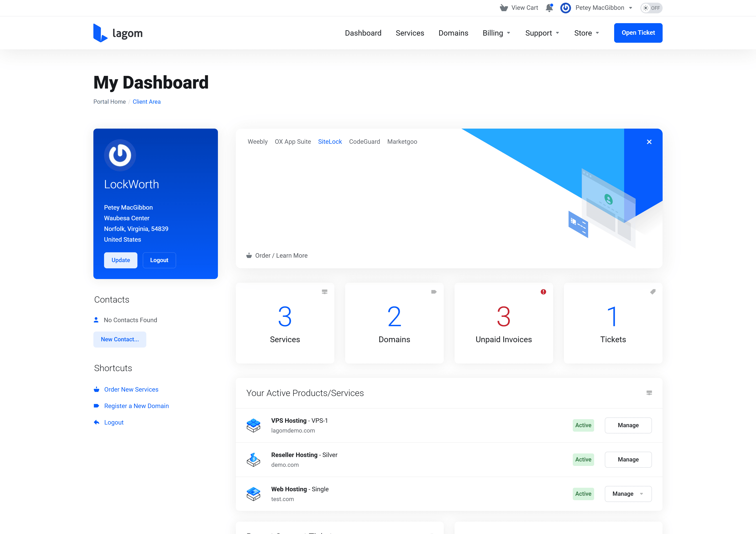Click the Web Hosting product icon

pos(253,494)
